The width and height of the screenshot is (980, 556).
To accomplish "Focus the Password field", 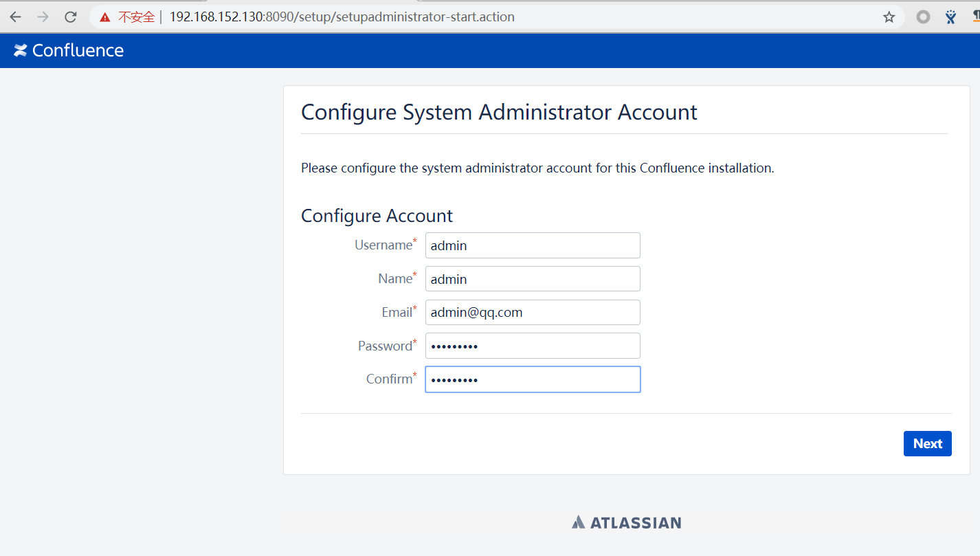I will point(533,346).
